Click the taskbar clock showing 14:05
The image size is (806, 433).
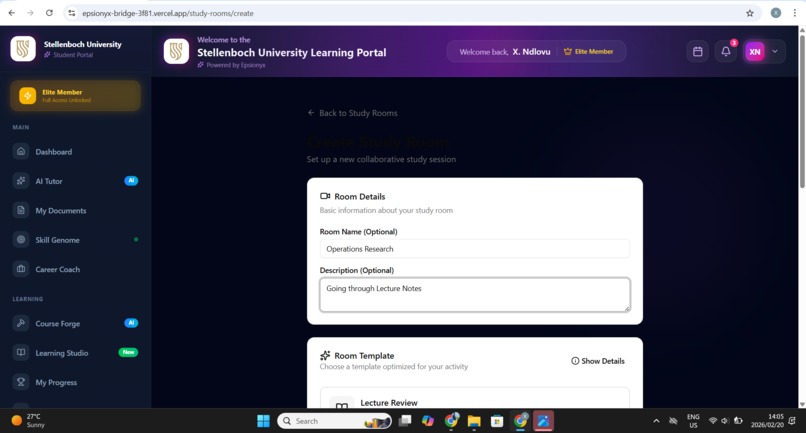[767, 421]
